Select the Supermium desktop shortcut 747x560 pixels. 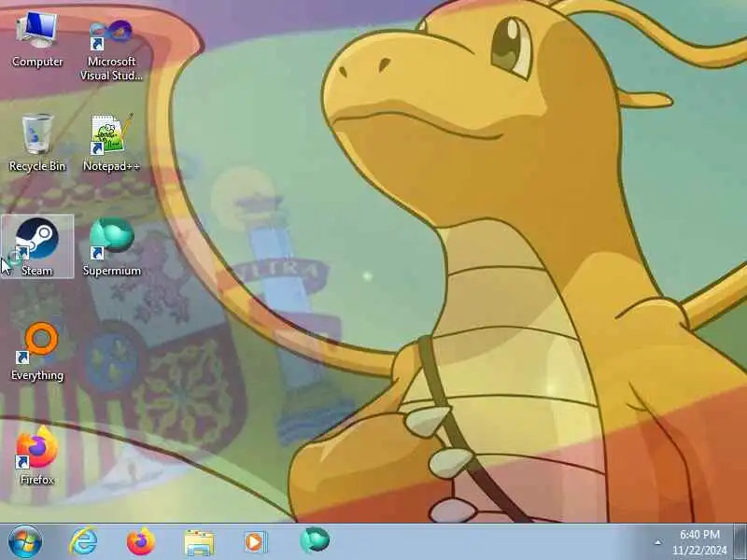coord(112,246)
